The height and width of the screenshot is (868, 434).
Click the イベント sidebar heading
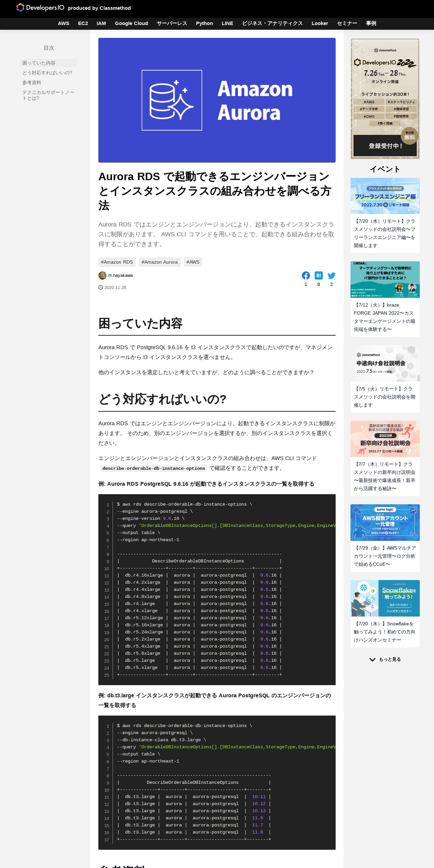[x=385, y=169]
